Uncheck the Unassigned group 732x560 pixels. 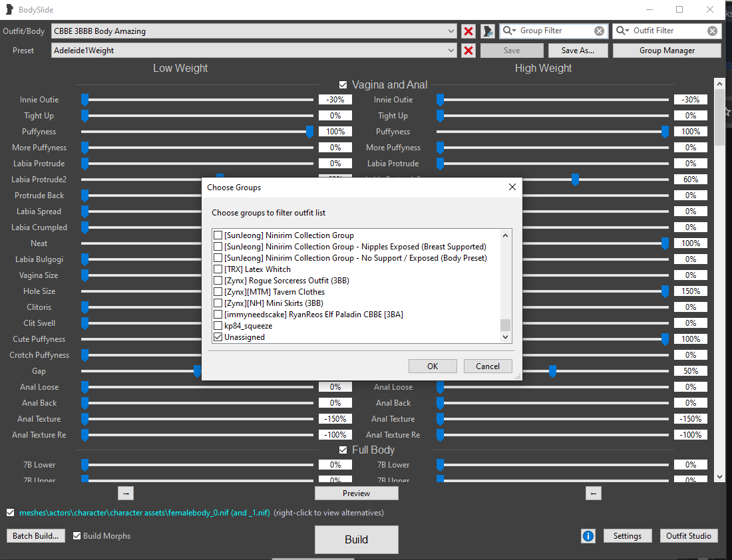click(x=218, y=337)
